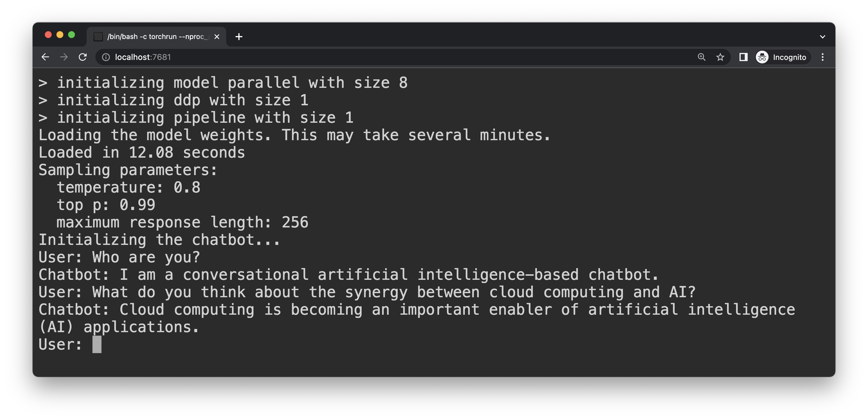
Task: Click the terminal cursor after User:
Action: (x=97, y=344)
